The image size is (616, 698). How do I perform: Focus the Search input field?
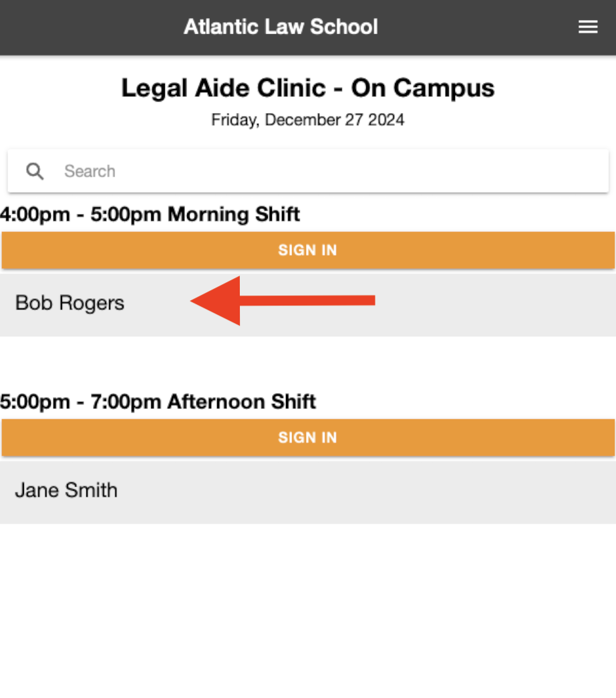click(321, 171)
